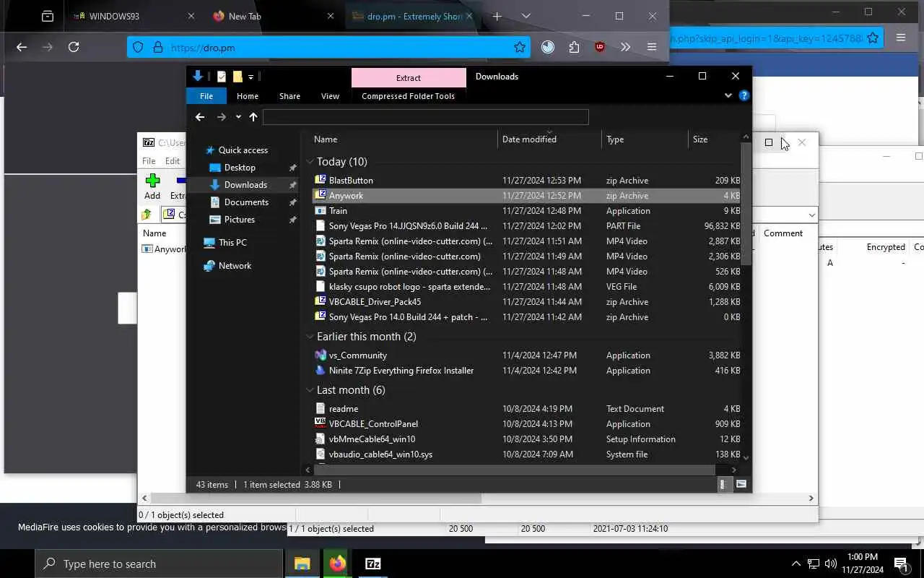This screenshot has width=924, height=578.
Task: Bookmark dro.pm page with star icon
Action: 520,47
